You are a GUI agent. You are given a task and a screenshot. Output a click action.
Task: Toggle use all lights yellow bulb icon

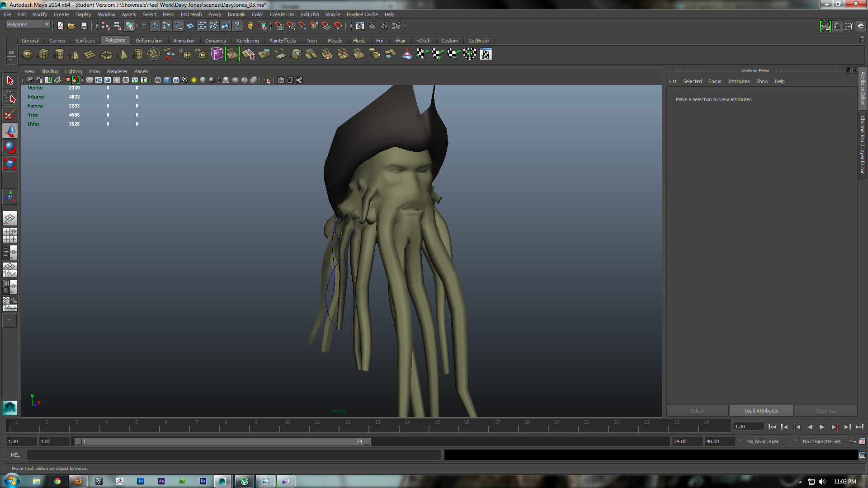pos(194,80)
